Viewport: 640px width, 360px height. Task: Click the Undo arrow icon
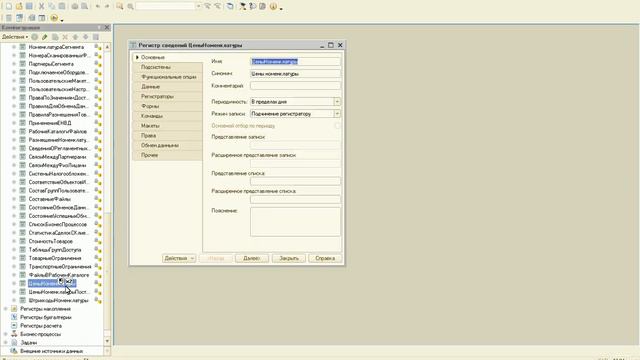[98, 6]
